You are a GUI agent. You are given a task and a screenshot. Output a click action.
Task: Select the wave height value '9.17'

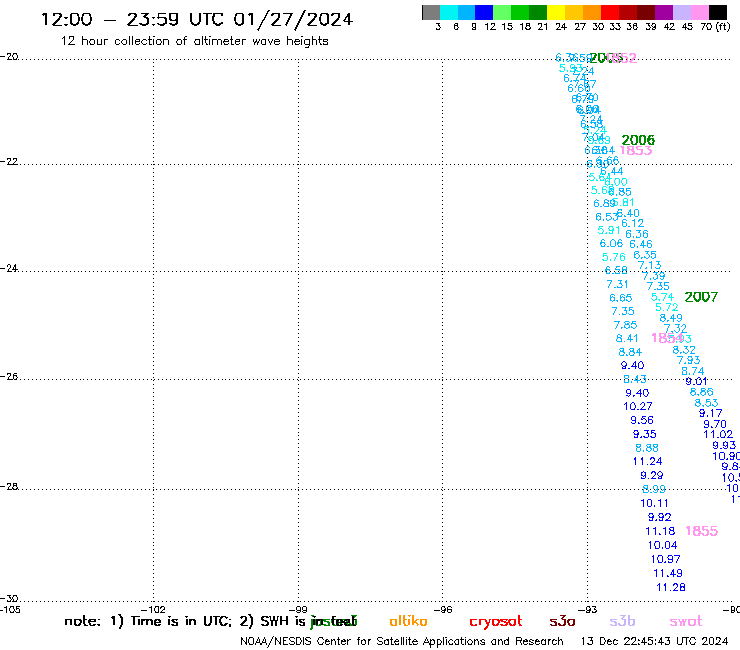coord(711,413)
